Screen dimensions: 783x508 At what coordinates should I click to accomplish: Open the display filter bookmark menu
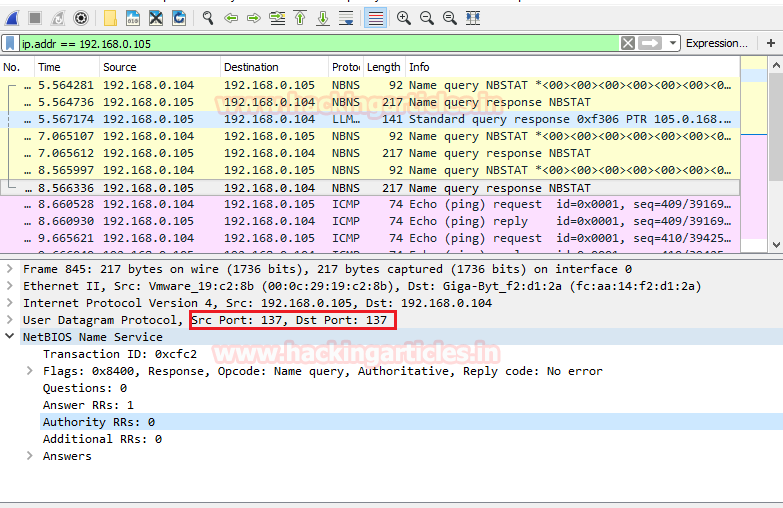(x=10, y=43)
